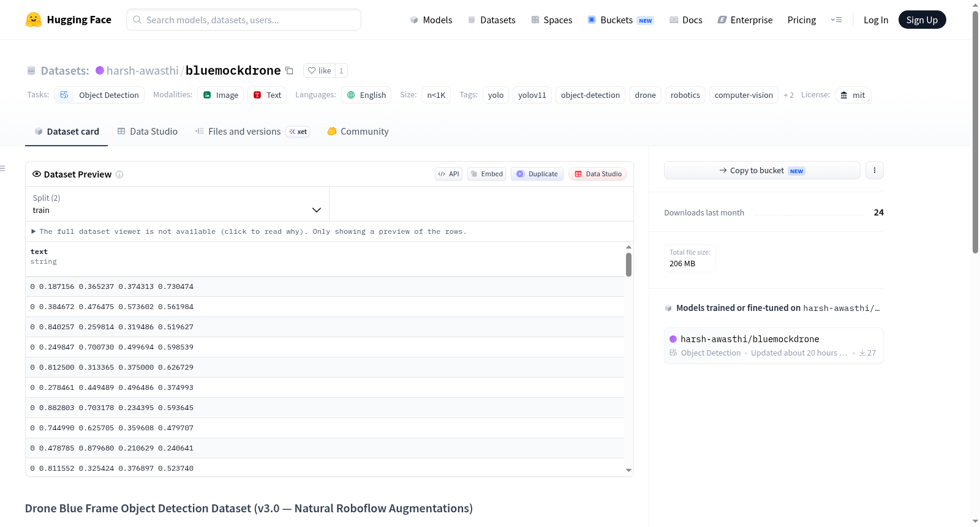Image resolution: width=980 pixels, height=527 pixels.
Task: Click the drone tag
Action: pos(645,95)
